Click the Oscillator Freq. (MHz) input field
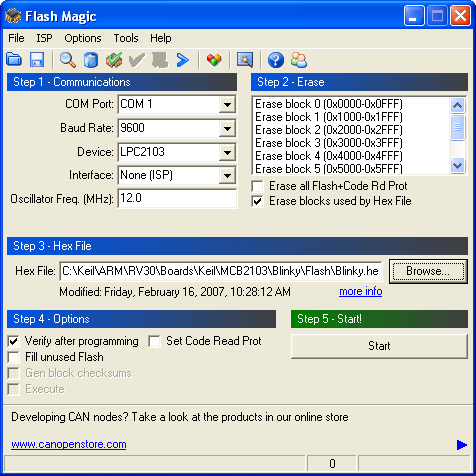The width and height of the screenshot is (476, 476). click(177, 198)
